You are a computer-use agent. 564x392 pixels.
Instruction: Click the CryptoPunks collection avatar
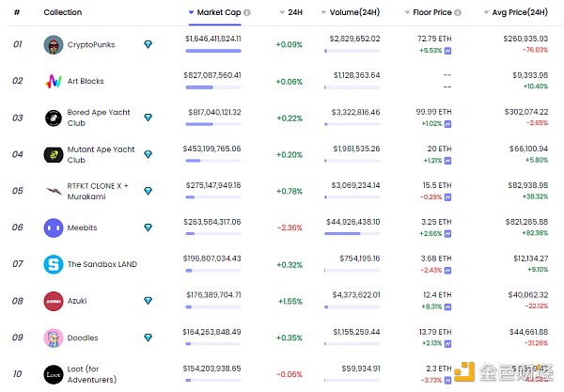point(54,45)
